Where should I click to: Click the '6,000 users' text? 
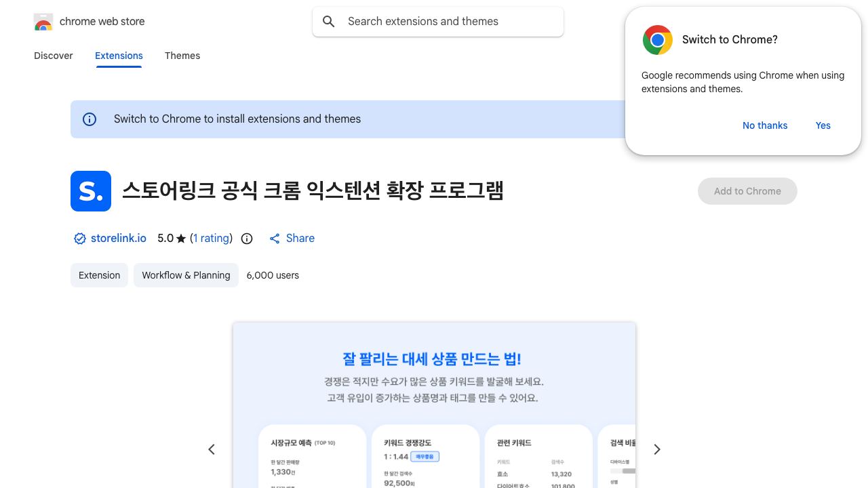click(273, 275)
